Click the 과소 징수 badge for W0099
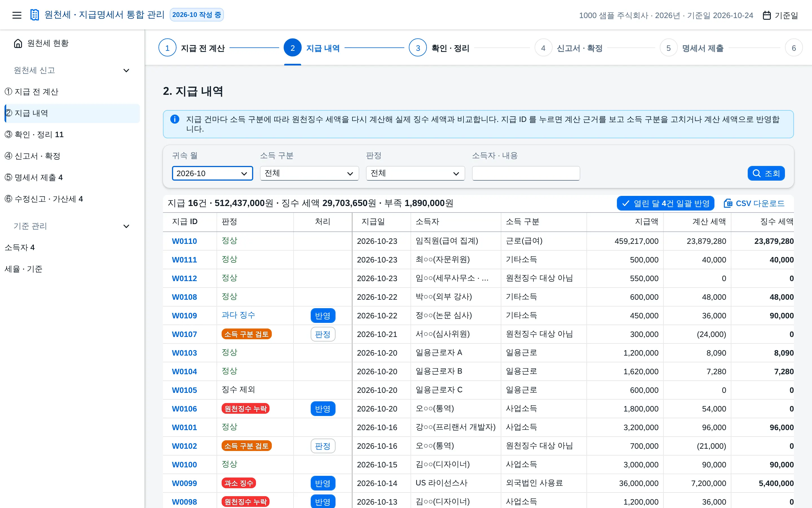Screen dimensions: 812x508 pos(239,483)
